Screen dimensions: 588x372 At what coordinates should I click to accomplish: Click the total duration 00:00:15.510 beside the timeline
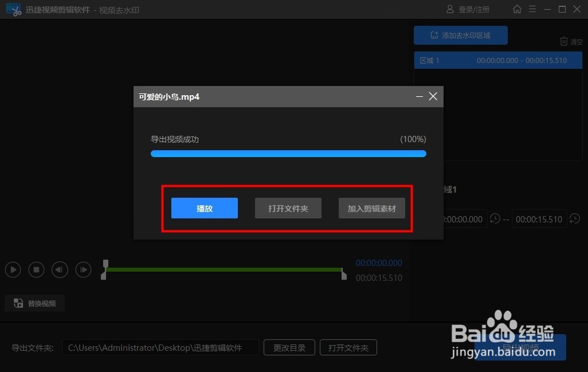tap(379, 278)
